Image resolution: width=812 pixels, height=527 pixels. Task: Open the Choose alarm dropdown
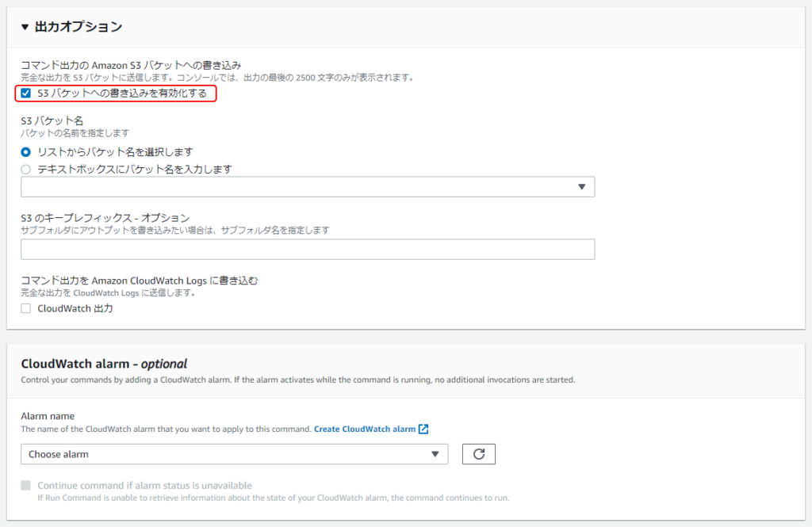[x=235, y=455]
